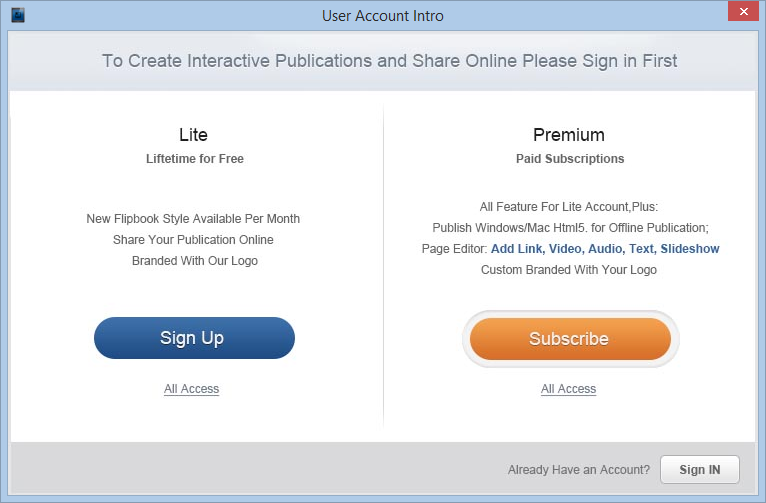Select the Premium plan heading

click(x=569, y=135)
